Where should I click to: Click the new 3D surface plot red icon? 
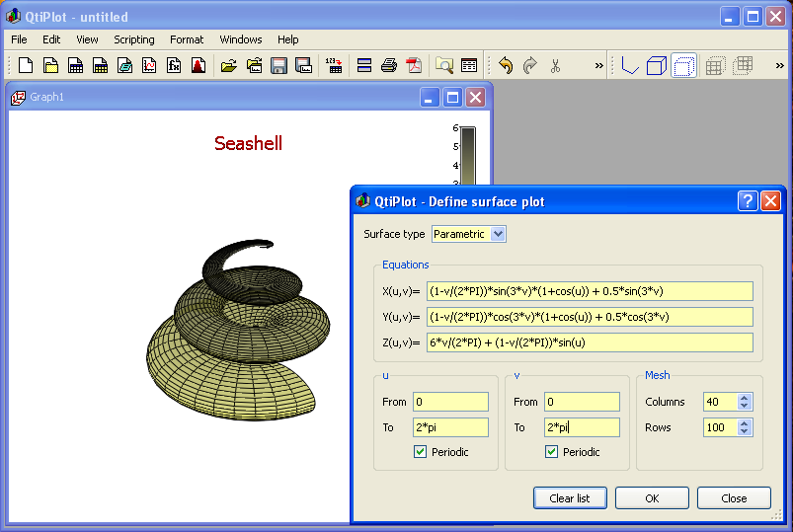coord(198,66)
